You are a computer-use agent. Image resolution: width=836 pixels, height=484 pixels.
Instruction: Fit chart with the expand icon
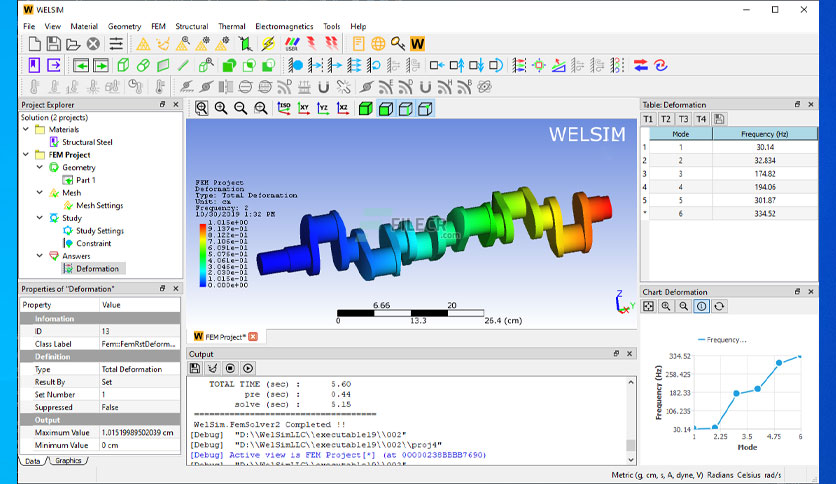648,306
